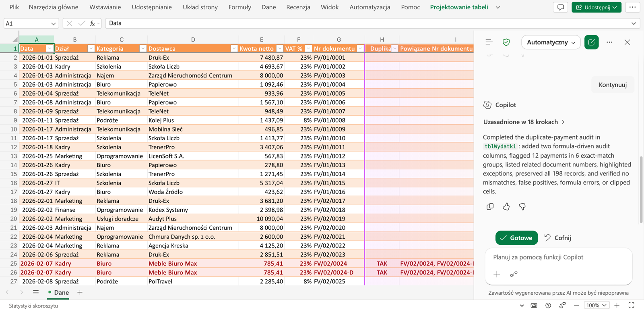Add a new worksheet
The height and width of the screenshot is (310, 644).
80,292
